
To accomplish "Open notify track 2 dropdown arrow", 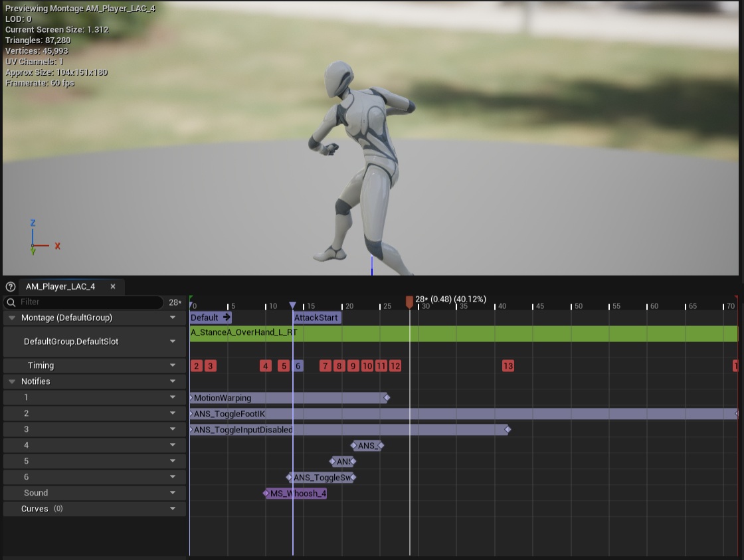I will [x=173, y=413].
